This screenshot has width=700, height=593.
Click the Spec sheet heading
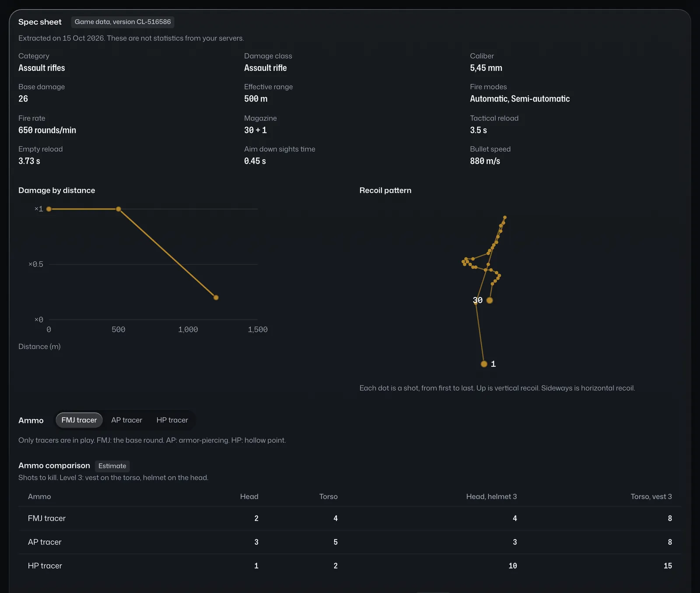pyautogui.click(x=40, y=22)
